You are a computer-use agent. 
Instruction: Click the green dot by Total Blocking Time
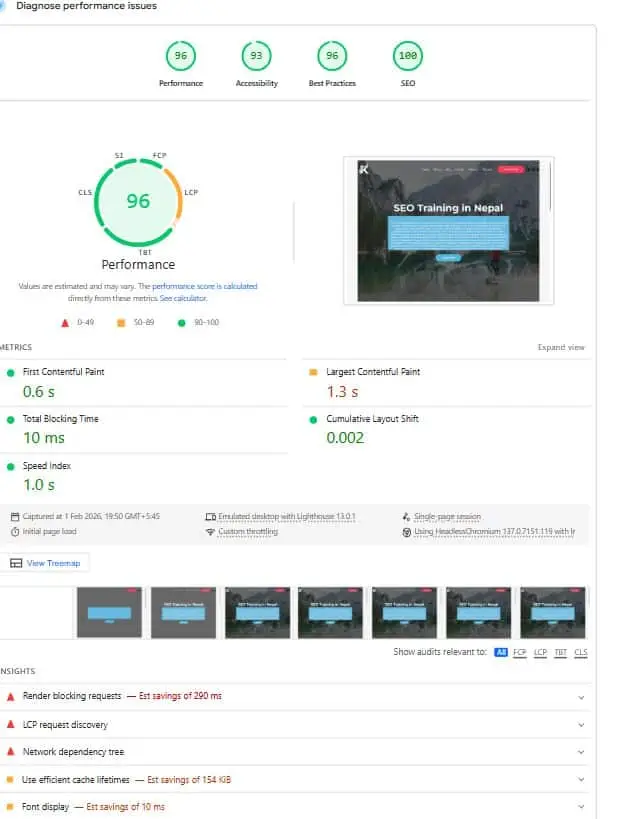click(x=10, y=420)
